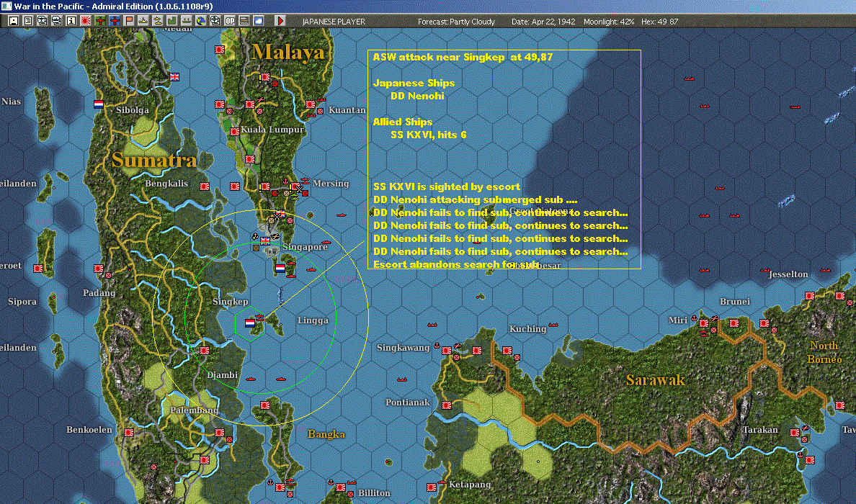Click the film strip toolbar icon

pyautogui.click(x=244, y=21)
